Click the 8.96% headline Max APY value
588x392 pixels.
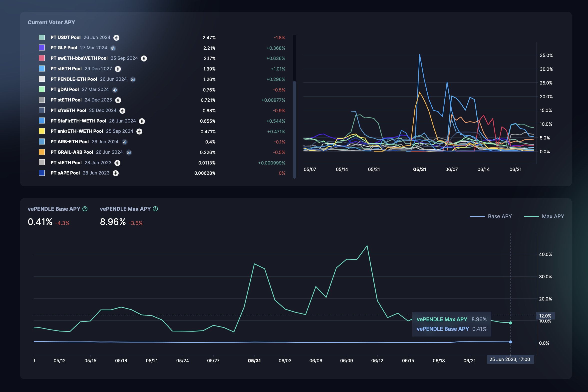[113, 222]
